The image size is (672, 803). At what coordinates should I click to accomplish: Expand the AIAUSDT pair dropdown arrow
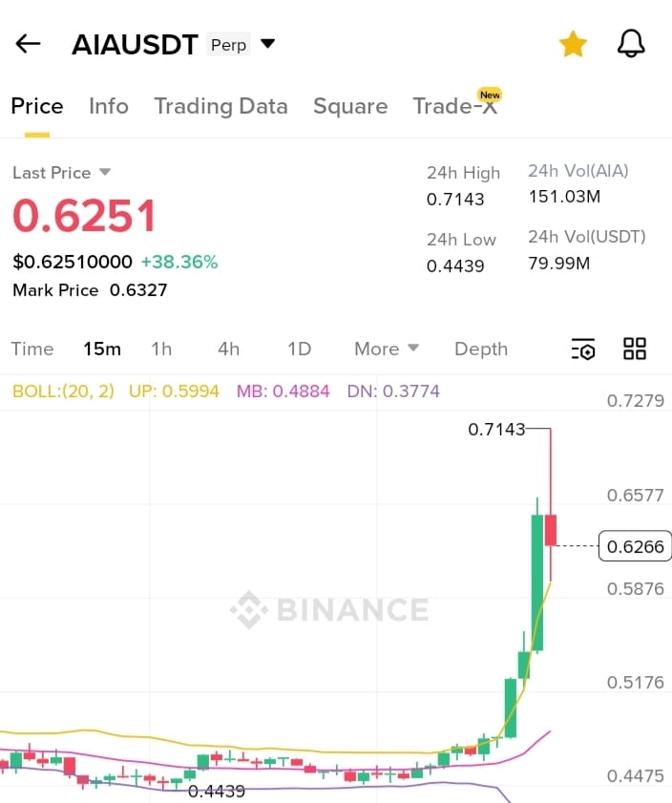coord(267,44)
